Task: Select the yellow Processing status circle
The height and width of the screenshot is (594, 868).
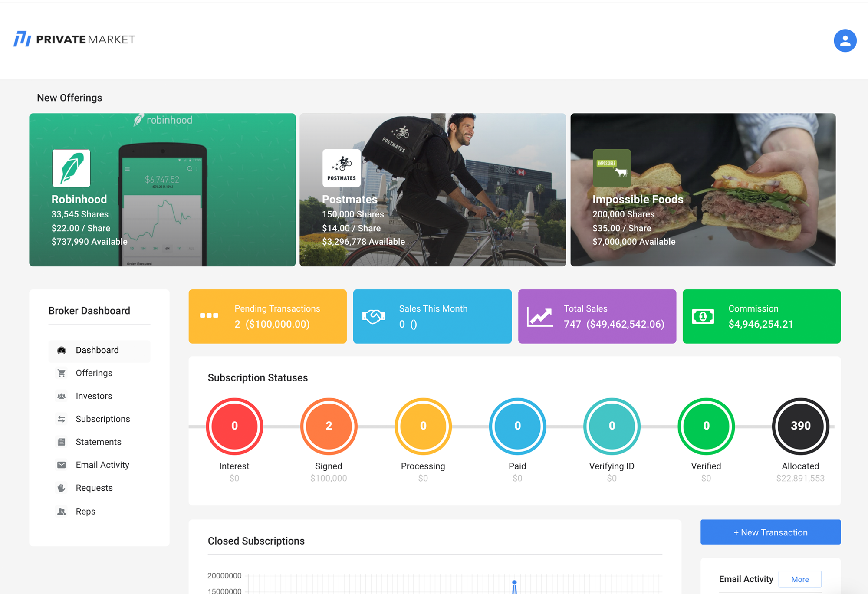Action: click(x=423, y=426)
